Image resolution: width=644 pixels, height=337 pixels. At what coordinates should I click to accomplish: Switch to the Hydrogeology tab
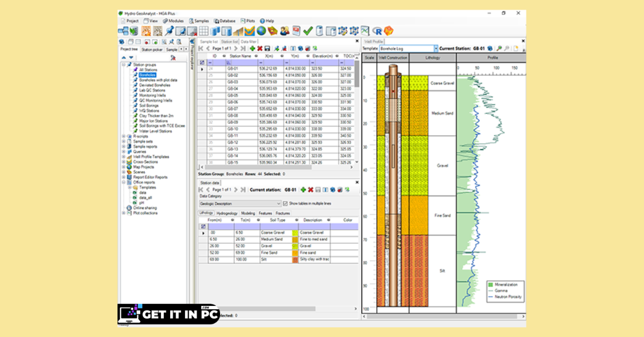pyautogui.click(x=227, y=213)
